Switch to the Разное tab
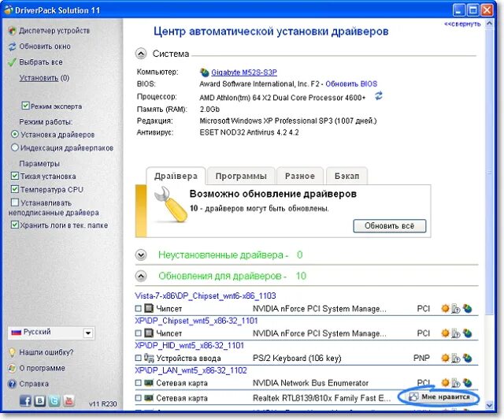The height and width of the screenshot is (420, 504). [x=299, y=176]
